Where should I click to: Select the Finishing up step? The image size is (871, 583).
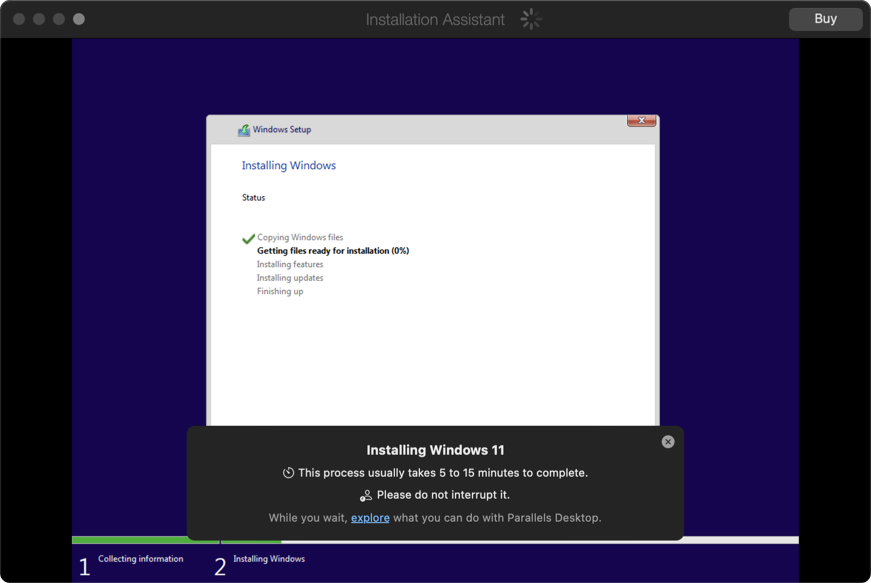pyautogui.click(x=280, y=291)
